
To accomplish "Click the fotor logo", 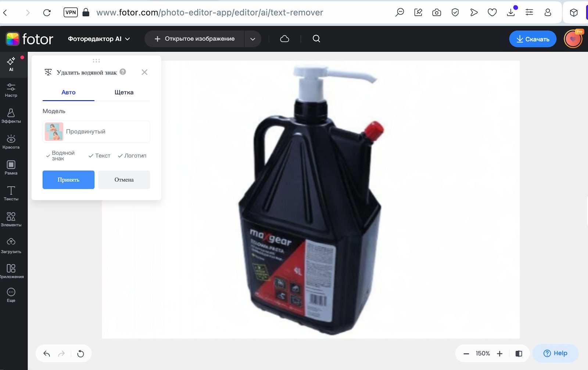I will (29, 39).
